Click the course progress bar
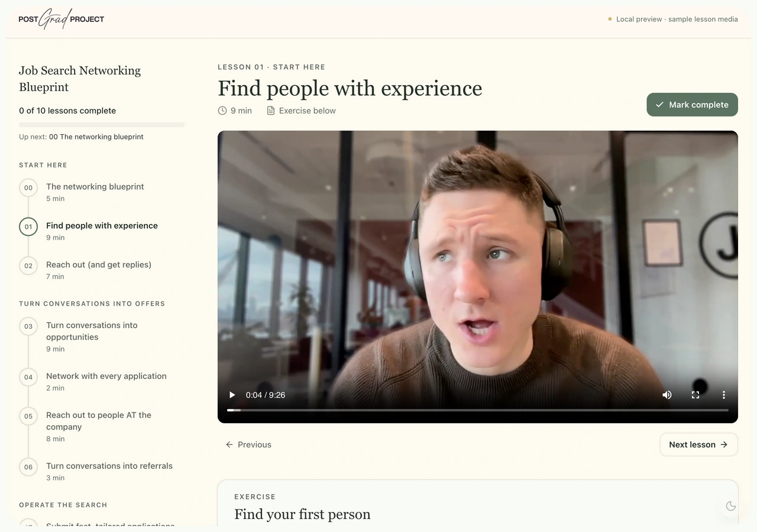 tap(102, 125)
